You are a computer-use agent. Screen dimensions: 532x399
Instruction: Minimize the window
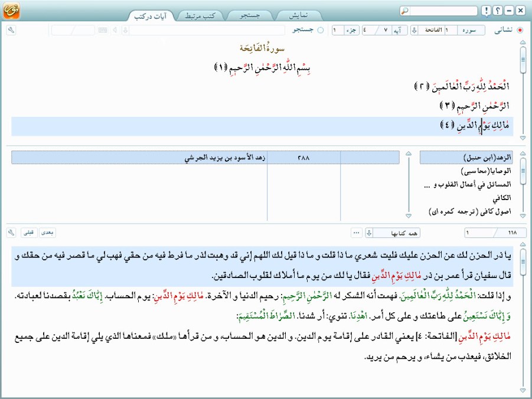[509, 11]
